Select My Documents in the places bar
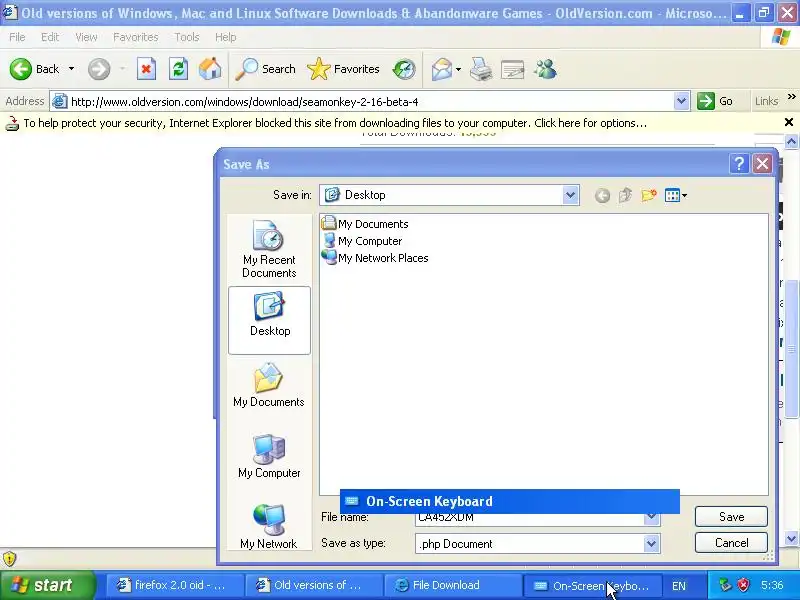 pos(269,385)
